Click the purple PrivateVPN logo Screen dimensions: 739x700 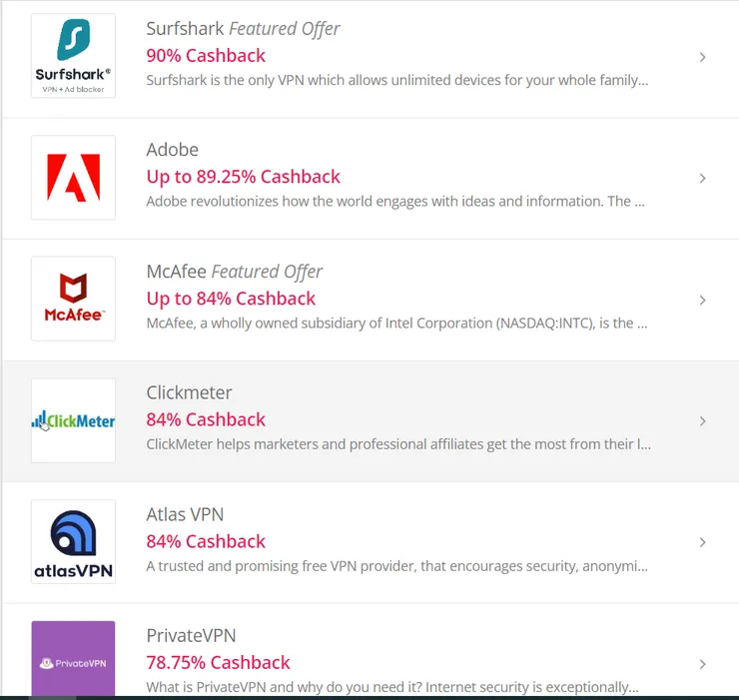point(73,659)
